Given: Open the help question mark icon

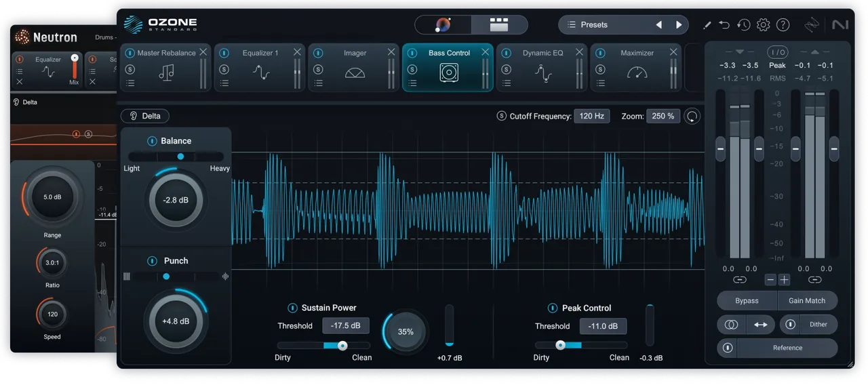Looking at the screenshot, I should coord(783,25).
